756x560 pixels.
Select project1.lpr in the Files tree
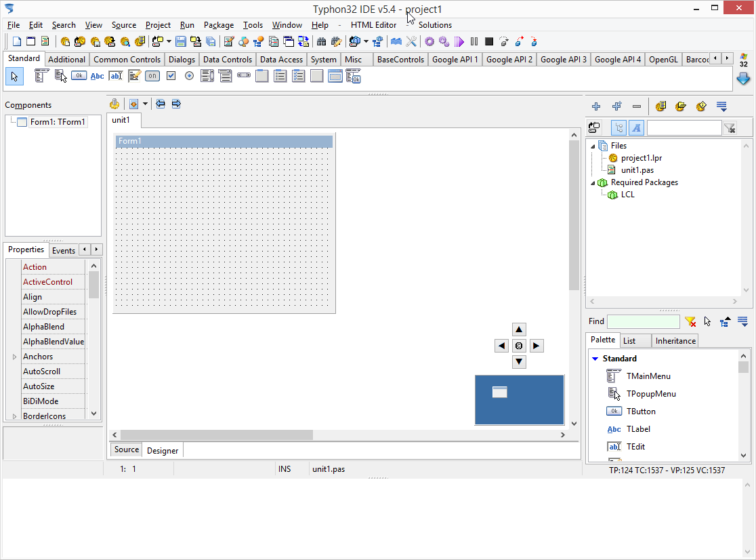[x=642, y=158]
